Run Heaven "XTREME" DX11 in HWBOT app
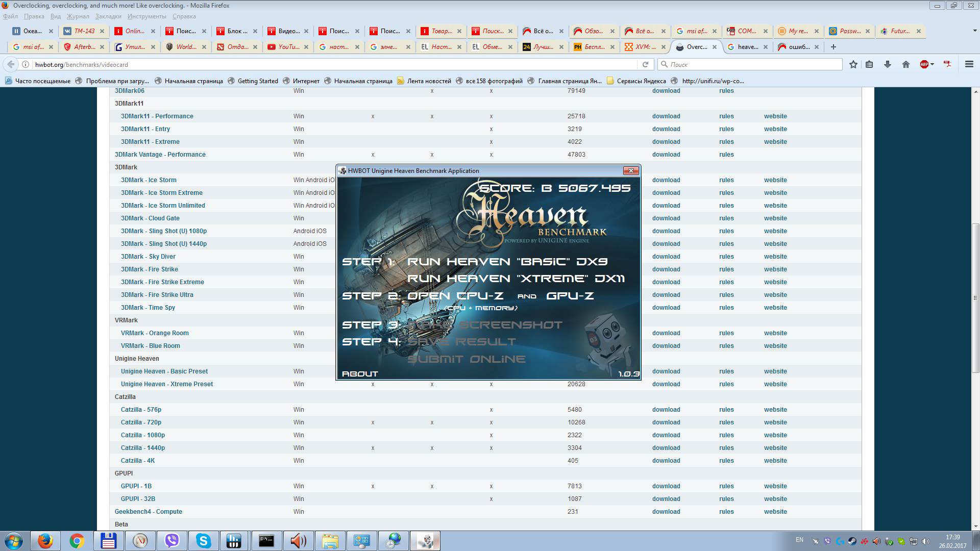980x551 pixels. (516, 279)
